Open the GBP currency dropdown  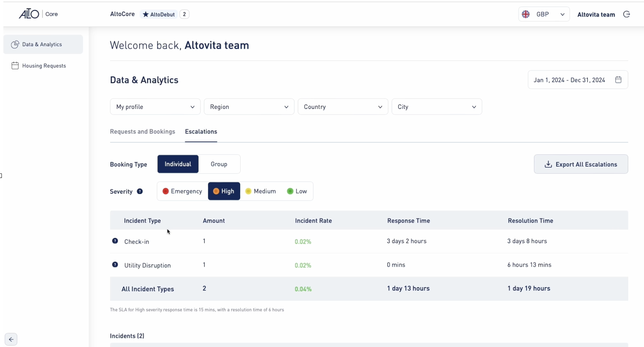point(544,14)
